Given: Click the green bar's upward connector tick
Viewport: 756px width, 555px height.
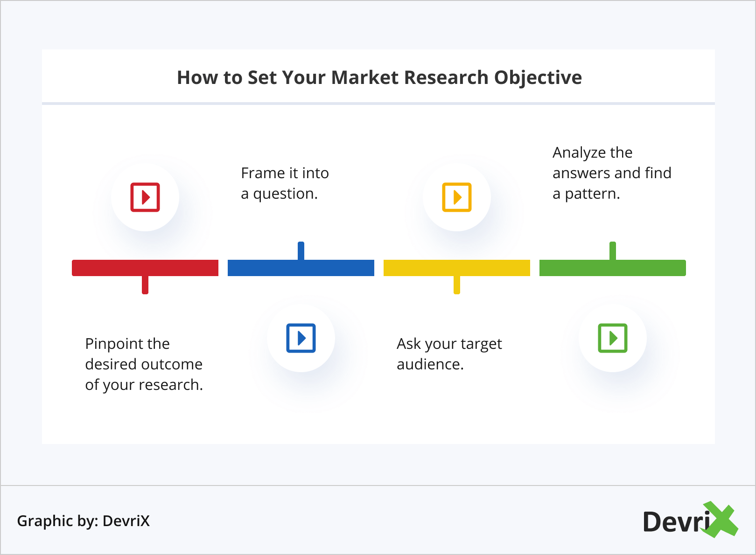Looking at the screenshot, I should (x=613, y=250).
